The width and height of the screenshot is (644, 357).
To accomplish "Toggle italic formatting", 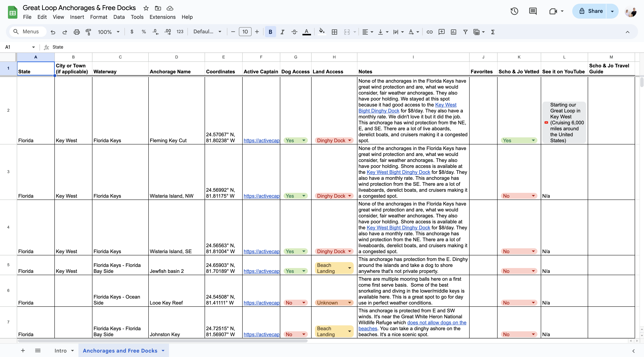I will click(282, 32).
